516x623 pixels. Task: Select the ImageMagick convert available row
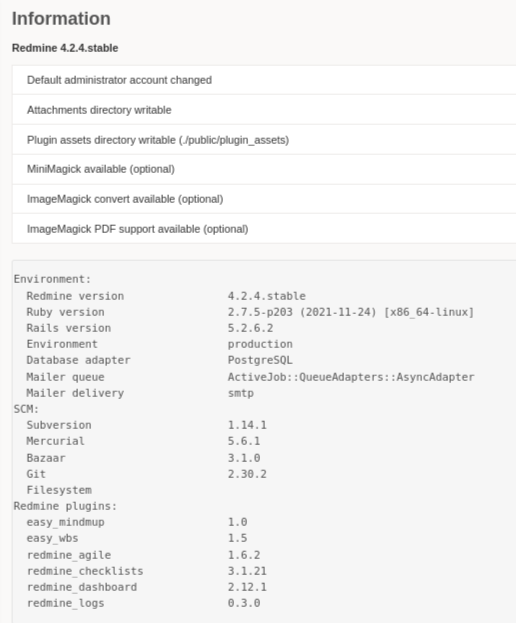264,199
